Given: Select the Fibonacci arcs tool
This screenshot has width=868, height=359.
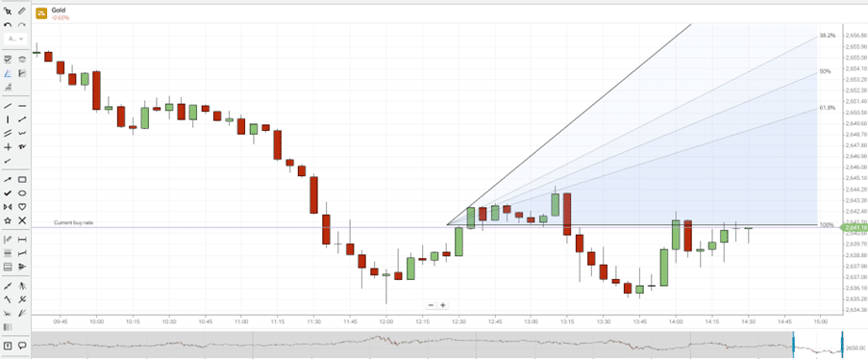Looking at the screenshot, I should (x=22, y=60).
